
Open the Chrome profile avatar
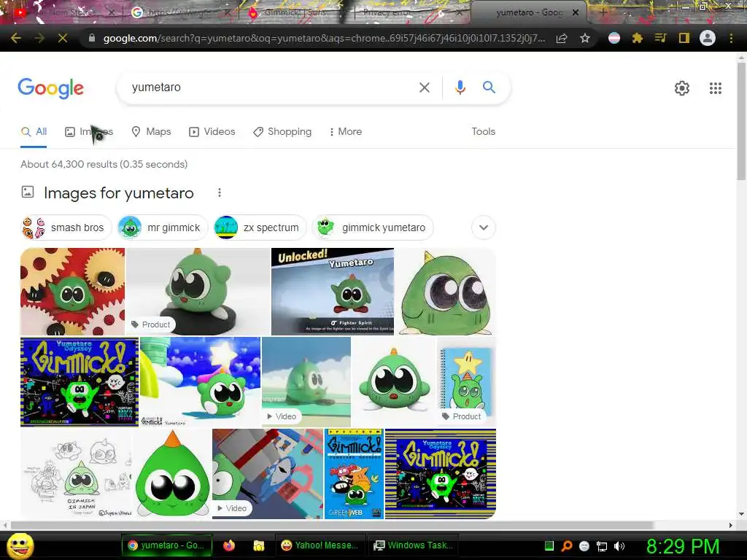708,38
